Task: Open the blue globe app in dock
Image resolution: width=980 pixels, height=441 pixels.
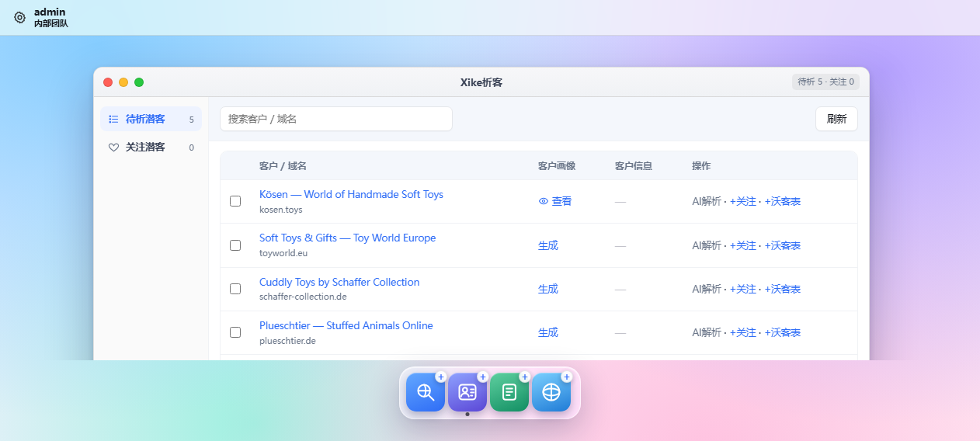Action: click(551, 392)
